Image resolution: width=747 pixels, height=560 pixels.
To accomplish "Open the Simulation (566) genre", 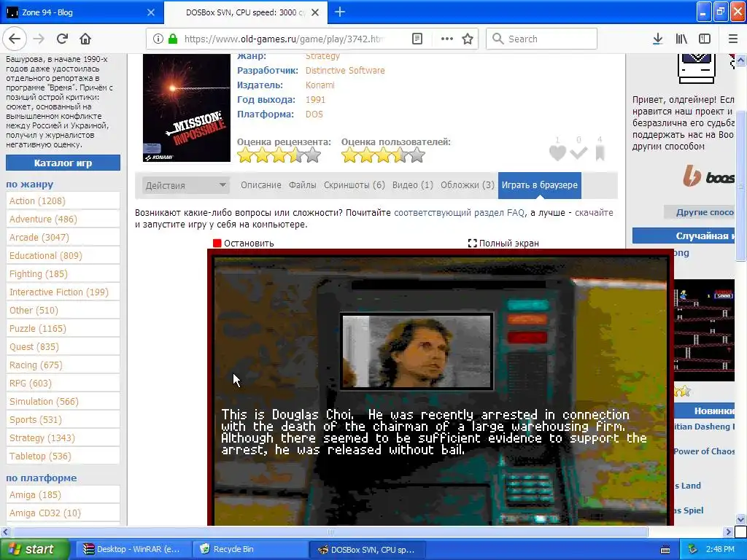I will coord(63,402).
